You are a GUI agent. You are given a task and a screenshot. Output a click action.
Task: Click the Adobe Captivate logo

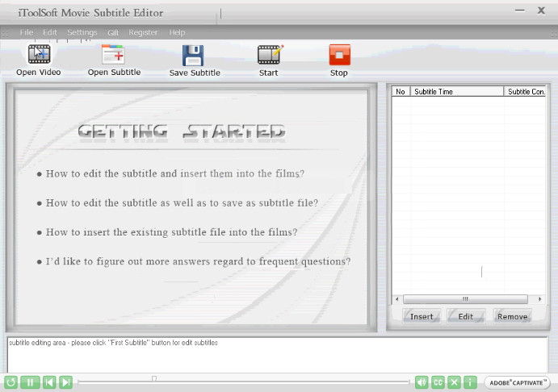click(x=517, y=383)
